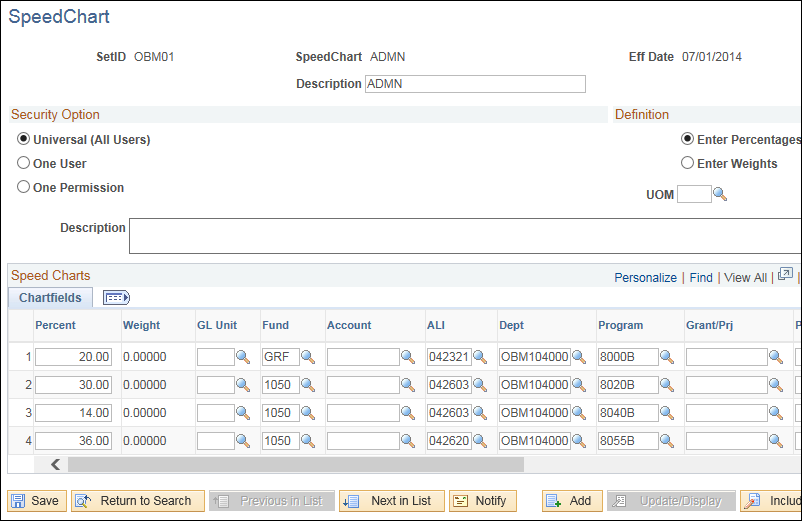Image resolution: width=802 pixels, height=521 pixels.
Task: Click UOM input field
Action: [x=694, y=194]
